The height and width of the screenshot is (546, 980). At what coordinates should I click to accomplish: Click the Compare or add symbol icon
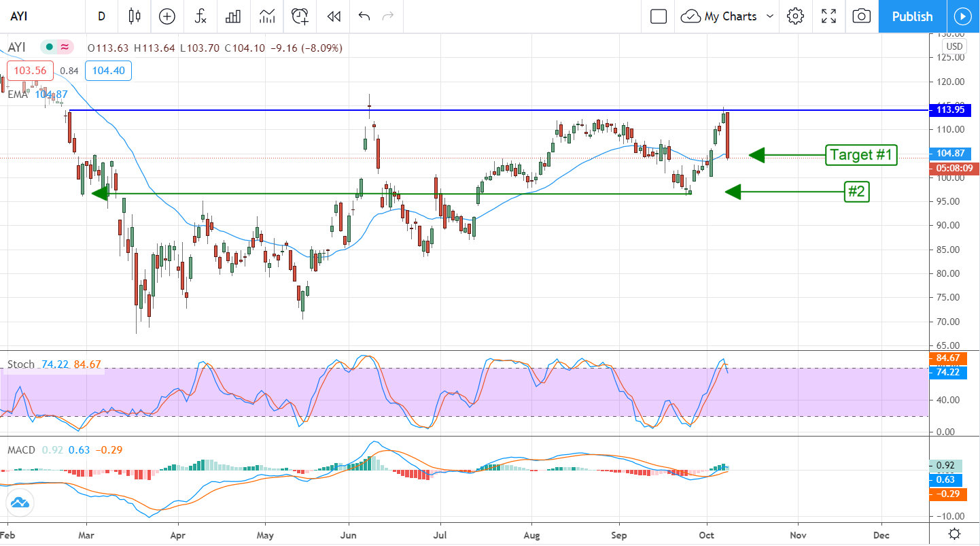[167, 16]
